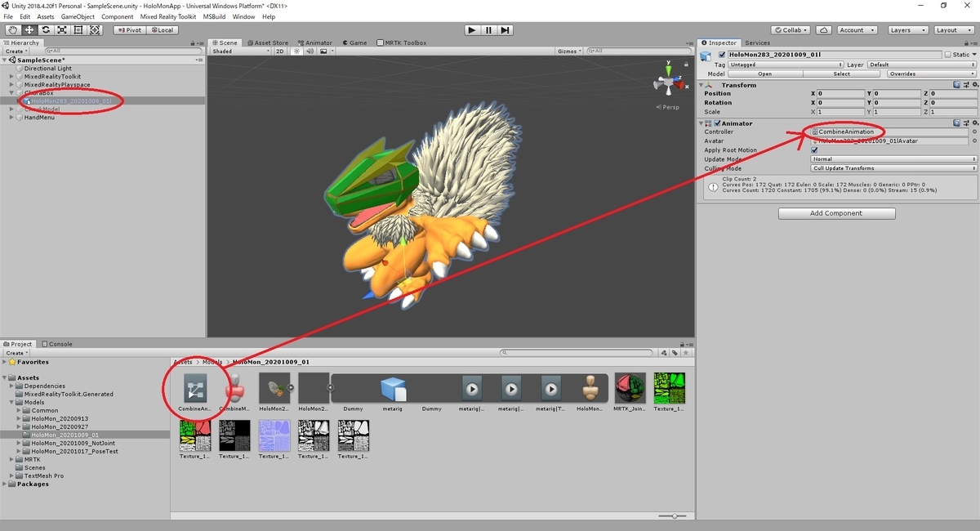
Task: Open the Component menu
Action: tap(117, 16)
